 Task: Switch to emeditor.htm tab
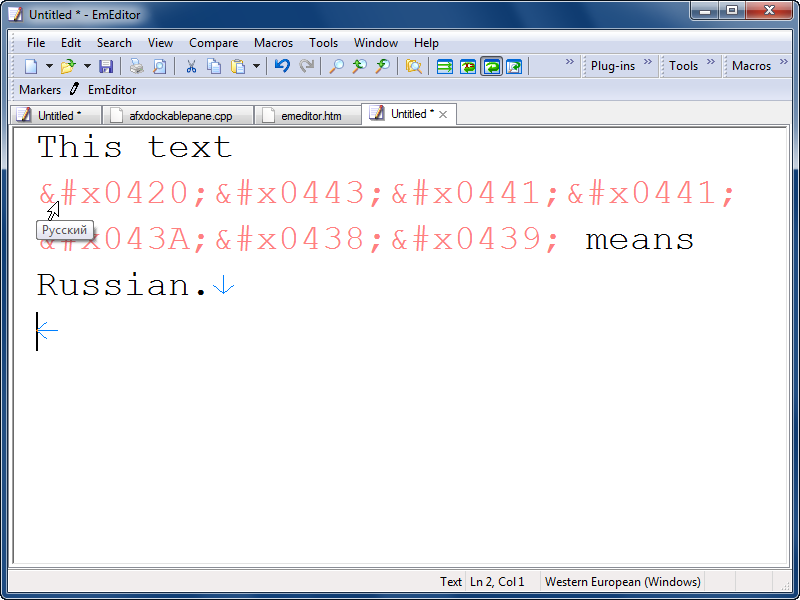coord(307,115)
